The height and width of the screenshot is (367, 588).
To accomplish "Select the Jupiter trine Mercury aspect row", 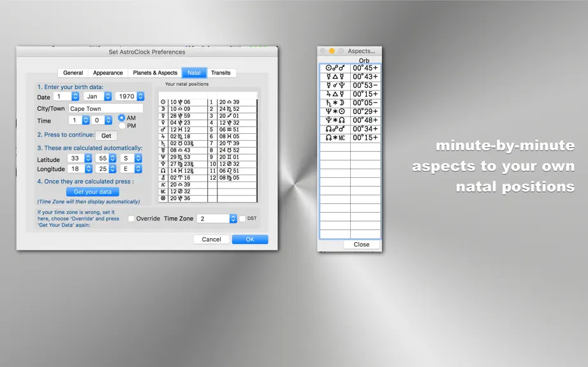I will (350, 94).
